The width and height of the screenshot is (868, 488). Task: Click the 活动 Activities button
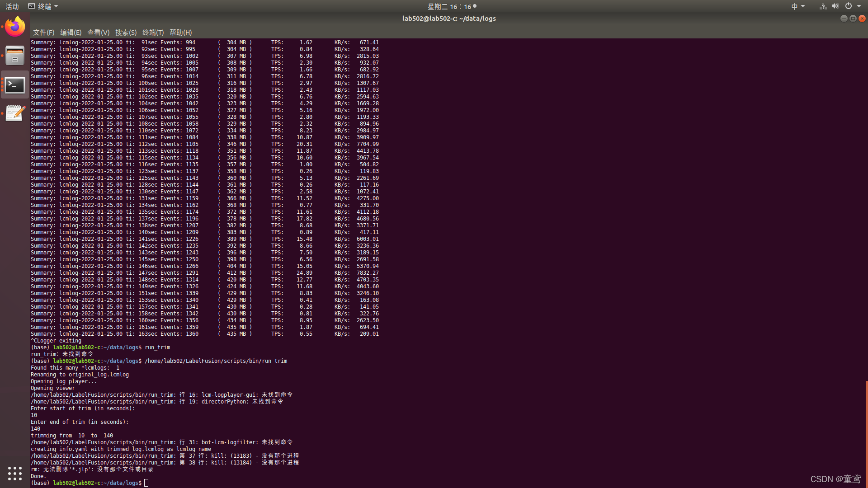point(12,6)
